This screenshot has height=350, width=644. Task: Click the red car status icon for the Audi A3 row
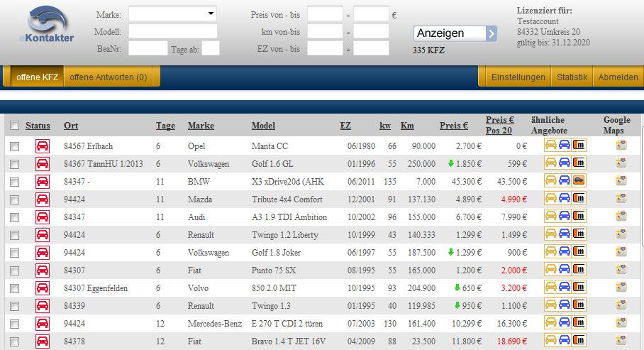pyautogui.click(x=43, y=217)
